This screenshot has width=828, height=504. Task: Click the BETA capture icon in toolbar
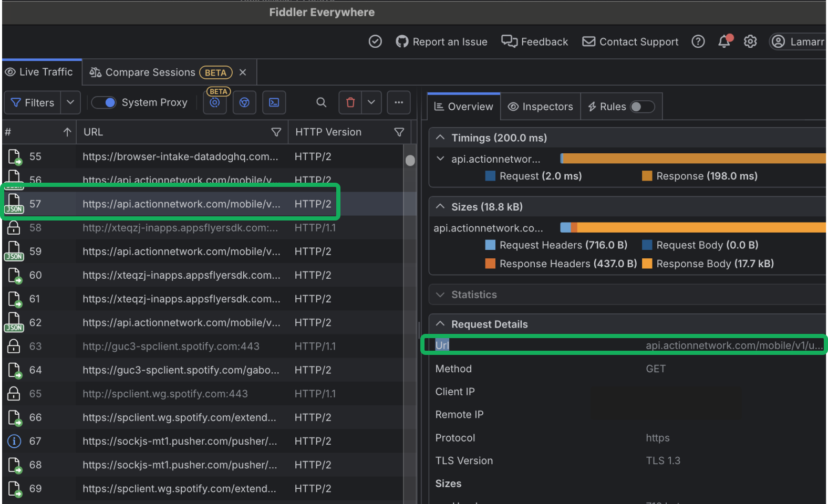pos(215,102)
